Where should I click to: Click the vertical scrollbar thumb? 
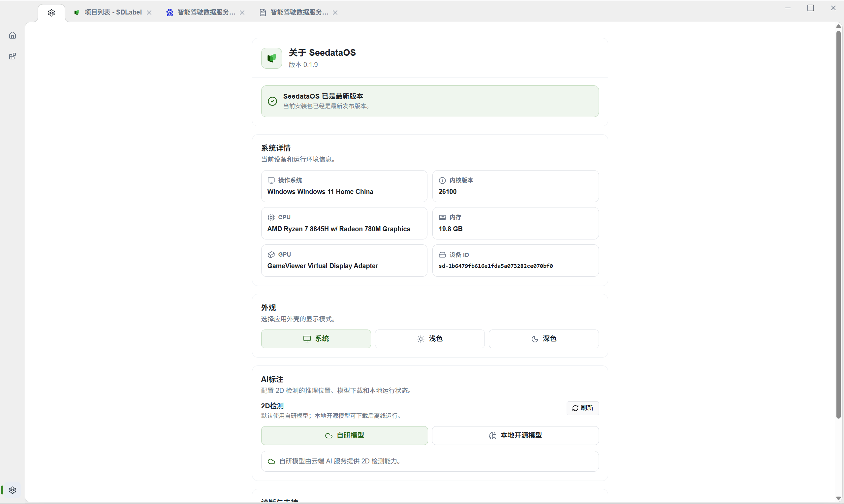[x=838, y=224]
